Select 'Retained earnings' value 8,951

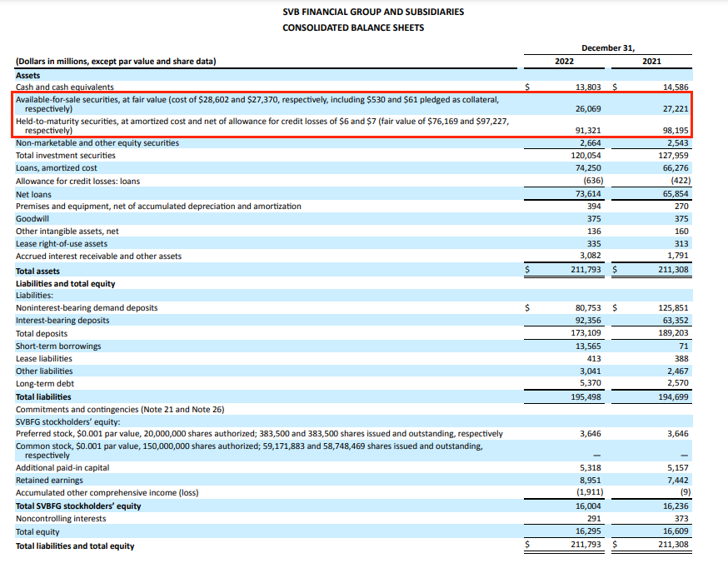[590, 481]
